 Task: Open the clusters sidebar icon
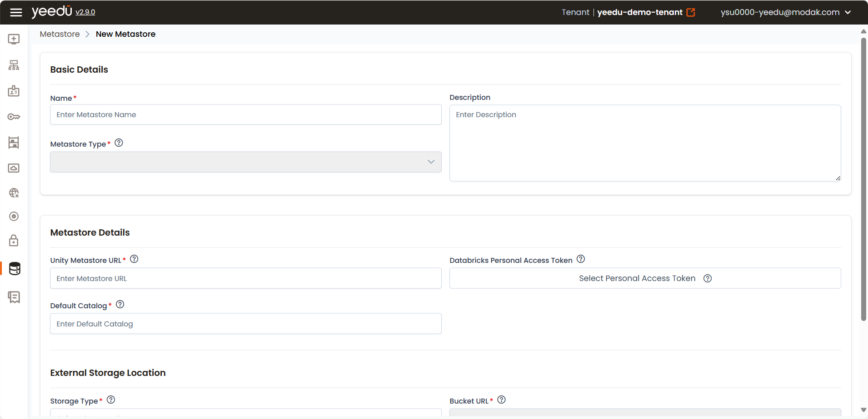[14, 143]
